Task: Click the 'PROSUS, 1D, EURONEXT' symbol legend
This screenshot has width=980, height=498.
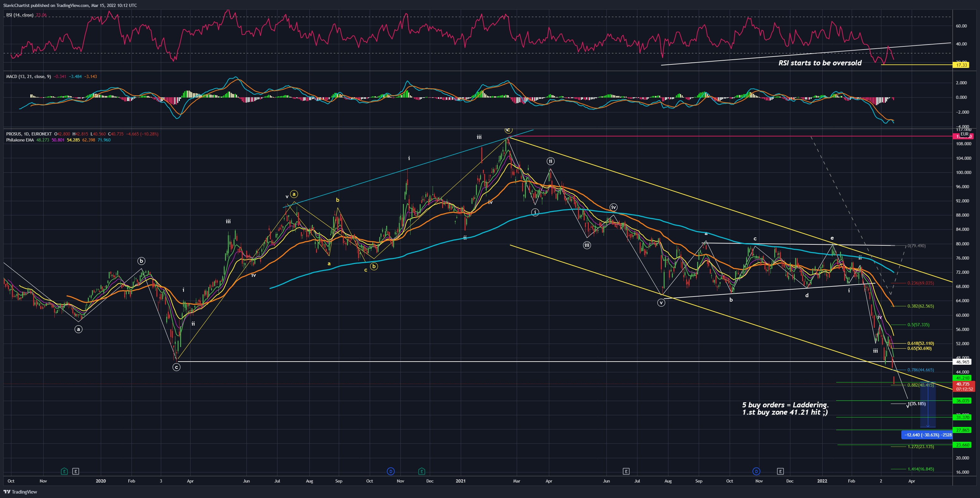Action: pos(29,134)
